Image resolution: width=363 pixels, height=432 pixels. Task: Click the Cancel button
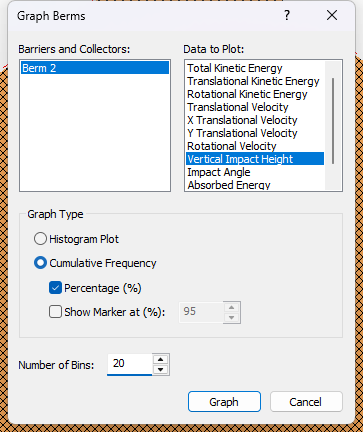[306, 402]
